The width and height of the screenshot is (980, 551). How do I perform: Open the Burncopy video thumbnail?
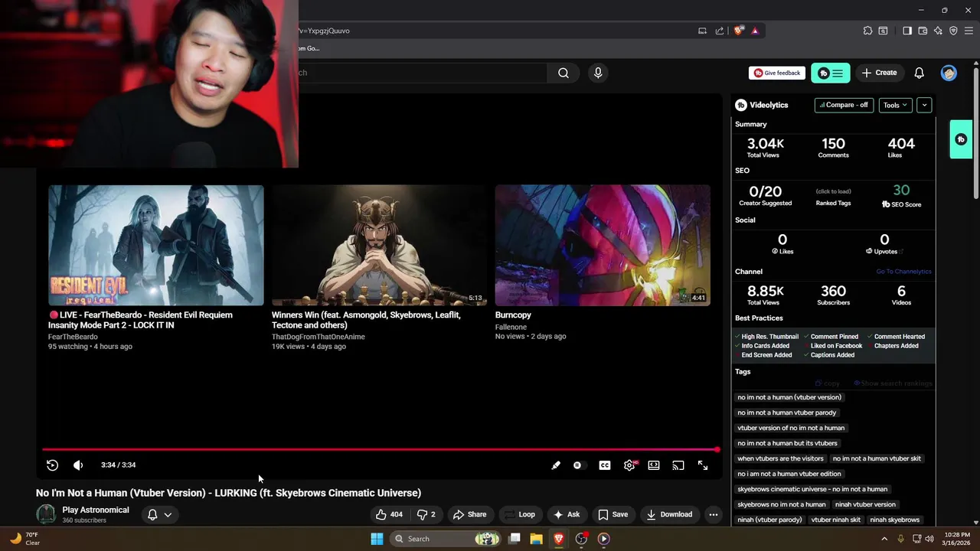[603, 245]
